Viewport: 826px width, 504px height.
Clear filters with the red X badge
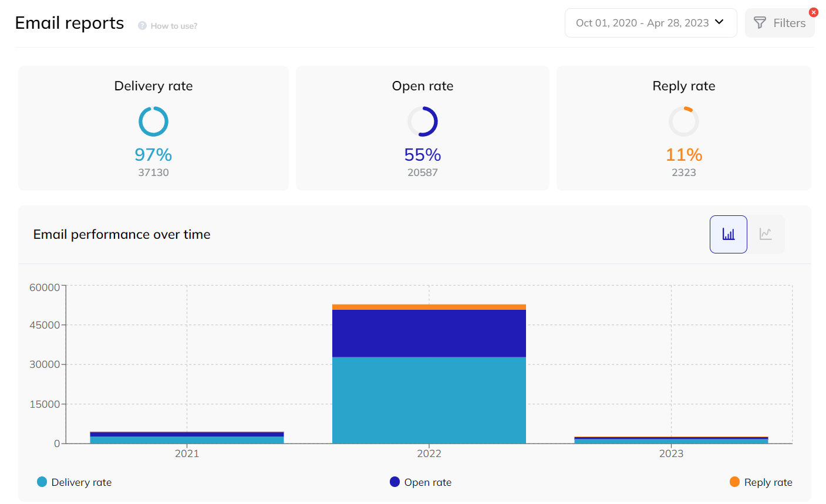click(813, 12)
